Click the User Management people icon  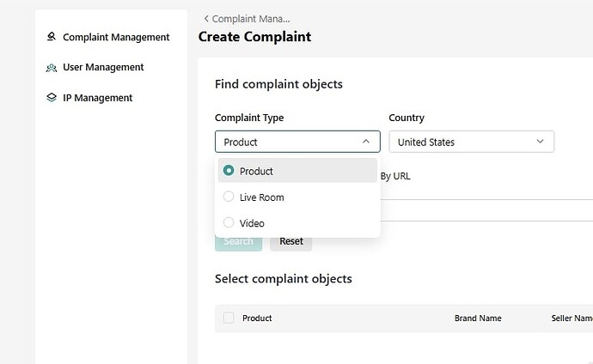point(52,68)
